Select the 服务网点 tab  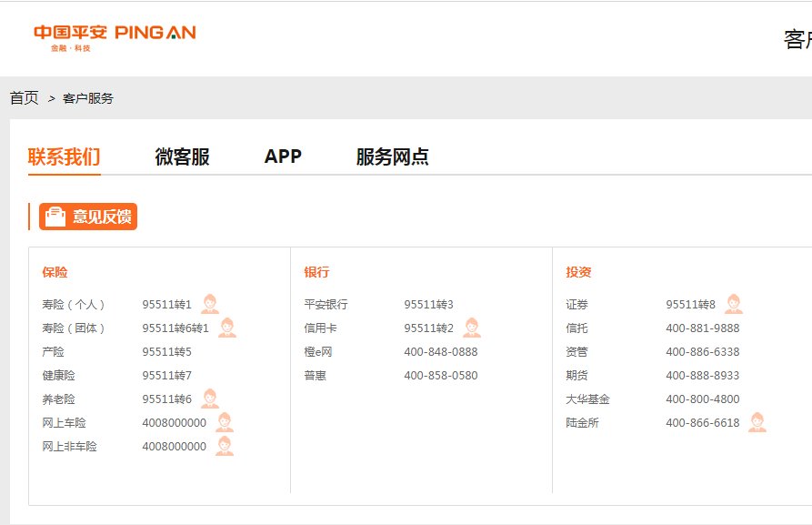pyautogui.click(x=391, y=156)
